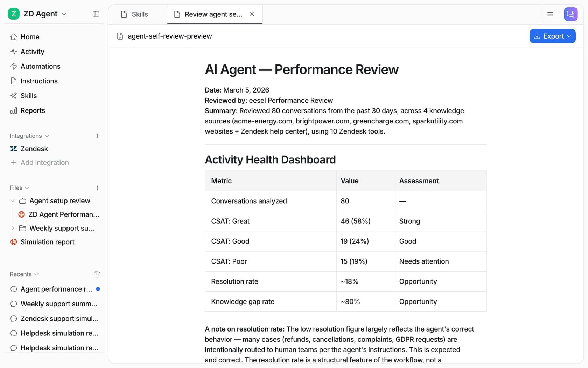Open Zendesk support simulation recent conversation
The width and height of the screenshot is (588, 368).
59,319
